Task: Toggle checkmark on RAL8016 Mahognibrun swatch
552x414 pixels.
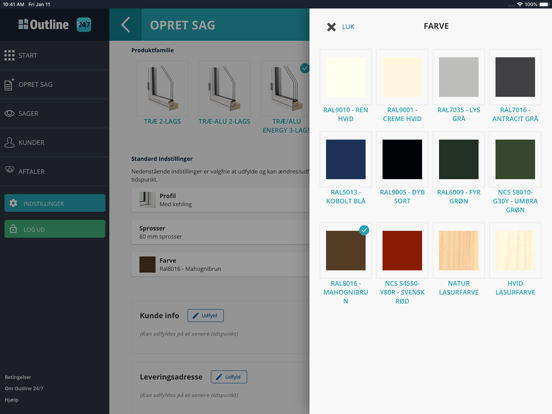Action: 364,230
